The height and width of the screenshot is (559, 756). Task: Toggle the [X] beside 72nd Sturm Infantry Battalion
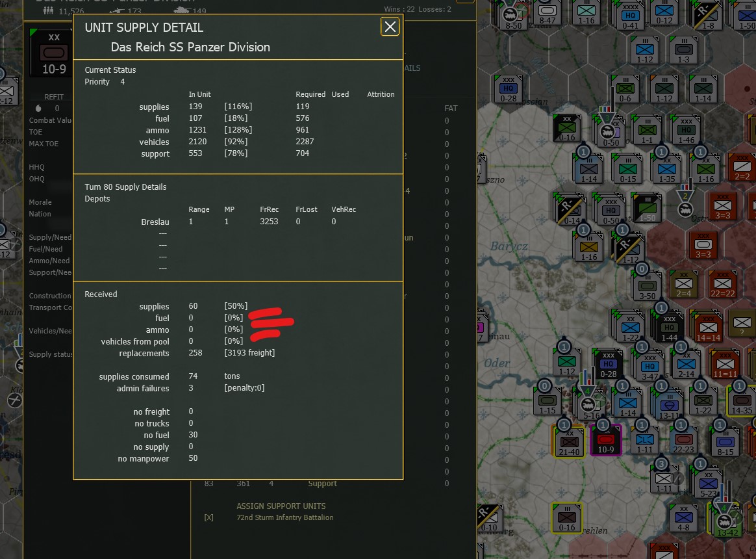pos(208,517)
